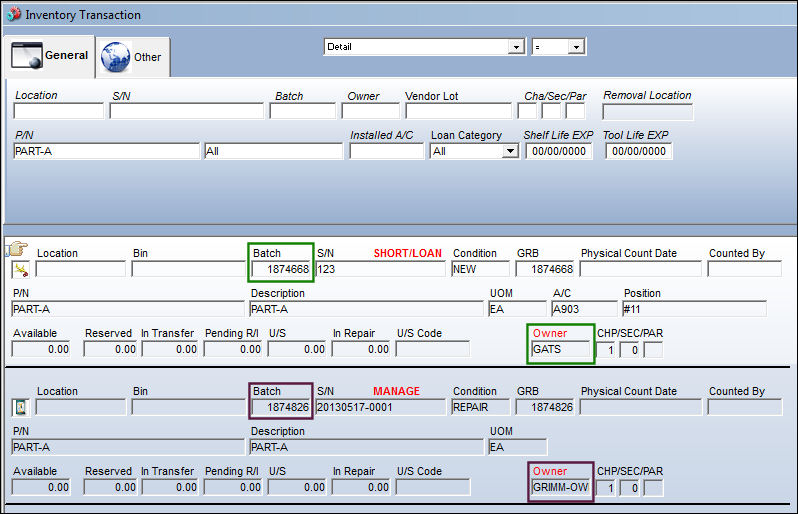Click the Batch field showing 1874826

pyautogui.click(x=281, y=407)
